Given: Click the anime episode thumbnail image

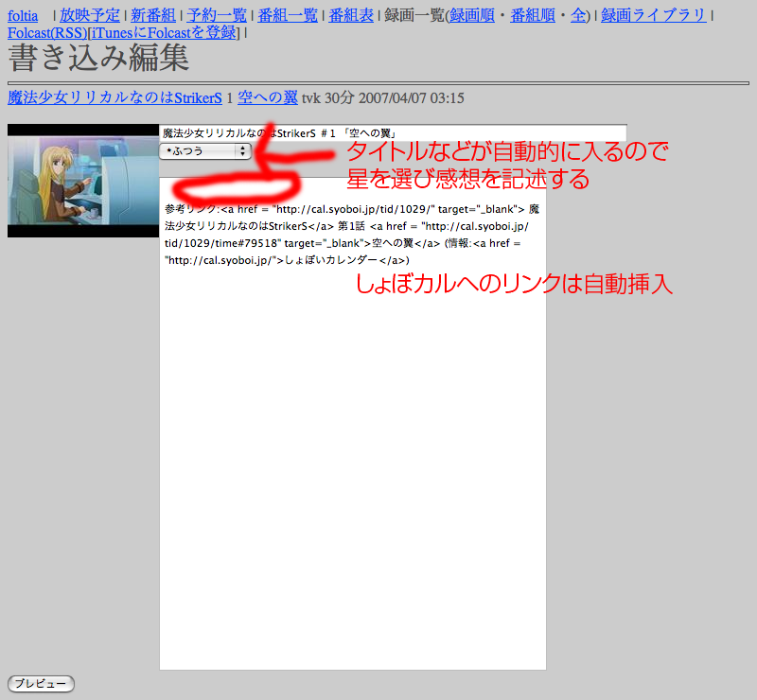Looking at the screenshot, I should [83, 181].
